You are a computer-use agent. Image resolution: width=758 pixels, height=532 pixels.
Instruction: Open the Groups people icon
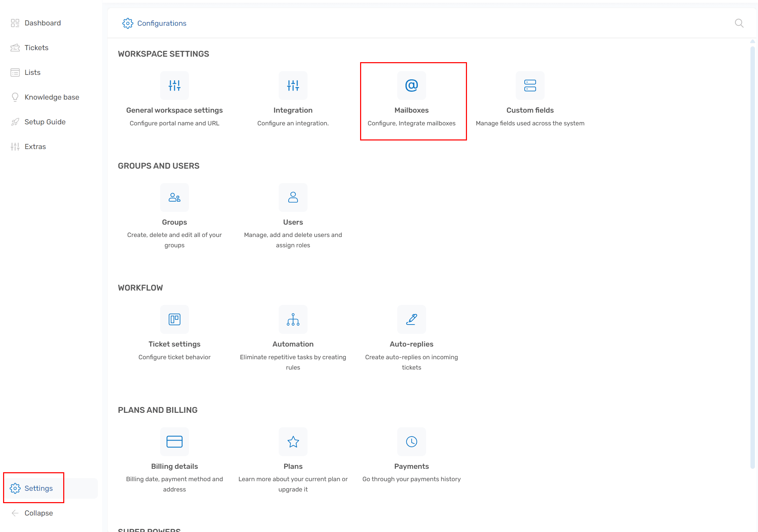(x=174, y=197)
